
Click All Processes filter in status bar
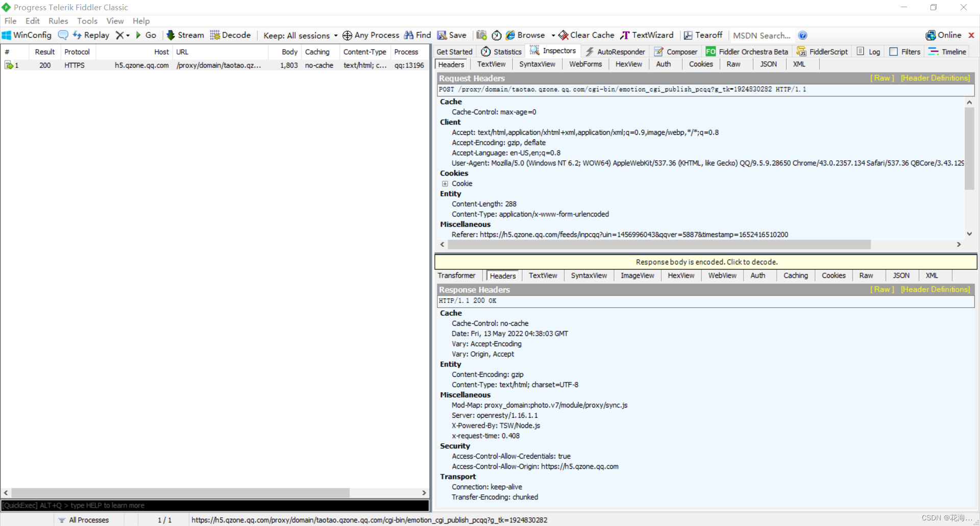(83, 520)
